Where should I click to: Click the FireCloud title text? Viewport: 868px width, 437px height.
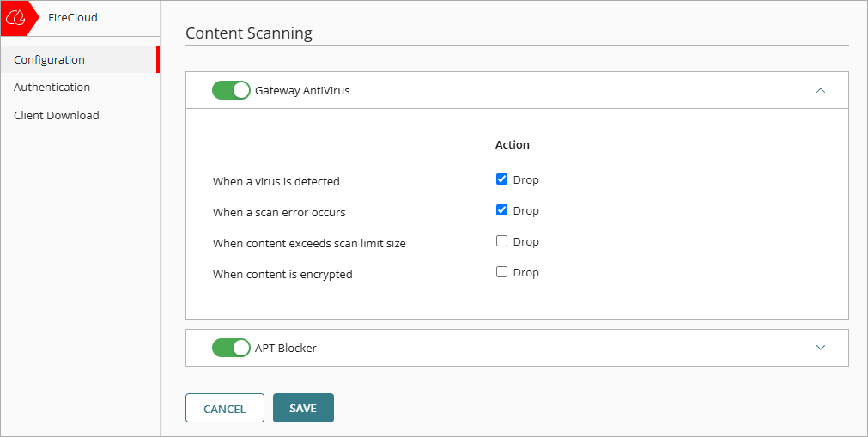[x=73, y=18]
